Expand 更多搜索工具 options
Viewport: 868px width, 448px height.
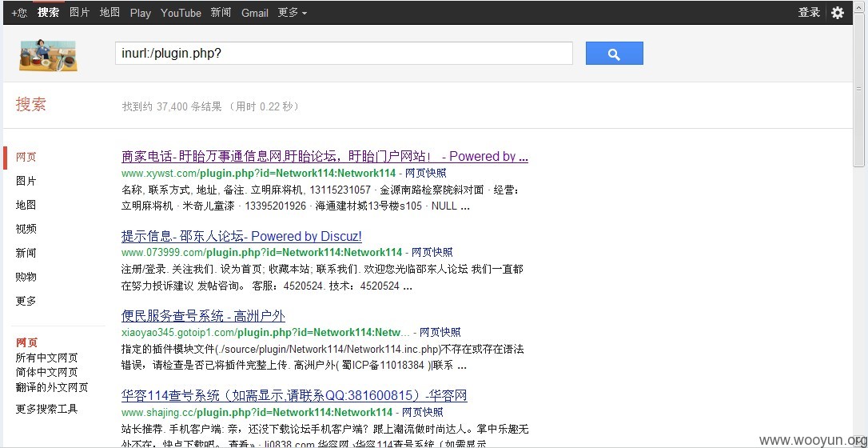[46, 410]
